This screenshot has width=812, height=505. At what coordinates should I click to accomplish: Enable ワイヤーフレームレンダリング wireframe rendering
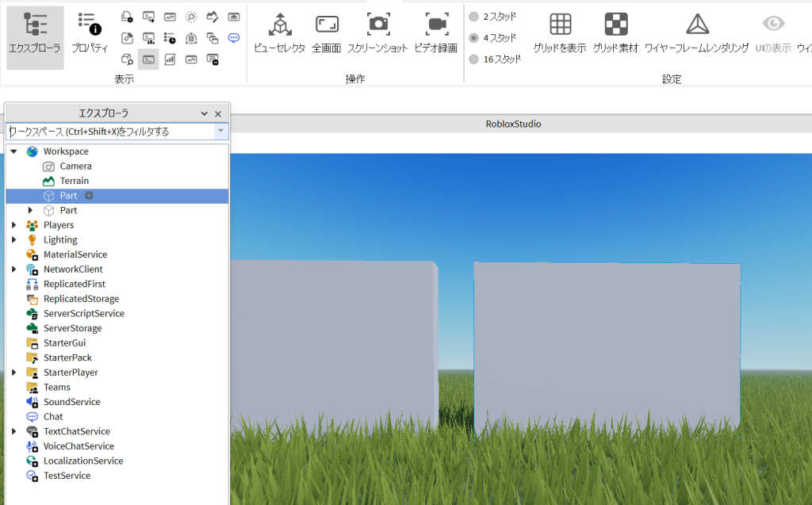(697, 33)
